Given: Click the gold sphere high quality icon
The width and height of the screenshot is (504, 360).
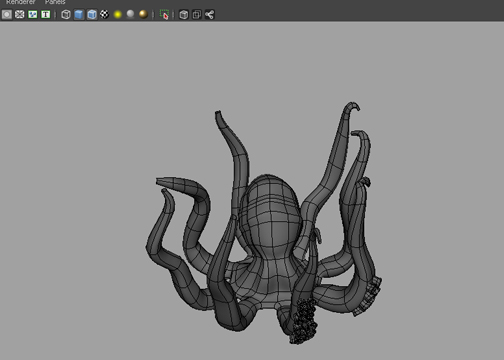Looking at the screenshot, I should click(143, 14).
